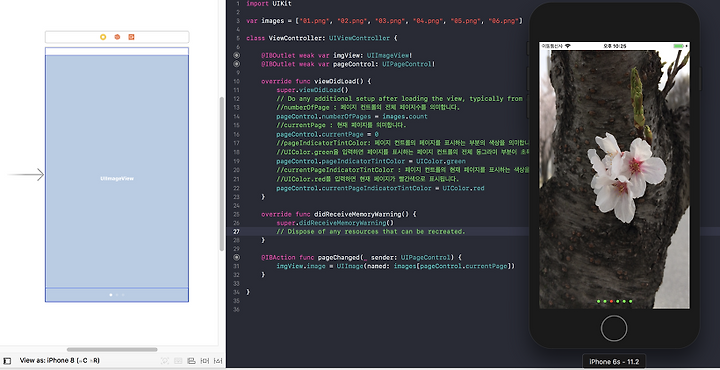Image resolution: width=720 pixels, height=370 pixels.
Task: Open the Resolve Auto Layout Issues icon
Action: 218,361
